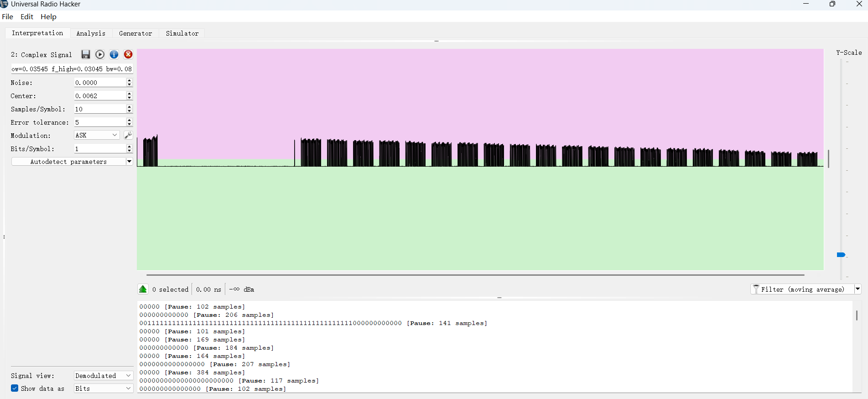Click the Y-Scale slider handle
The image size is (868, 399).
pos(841,255)
